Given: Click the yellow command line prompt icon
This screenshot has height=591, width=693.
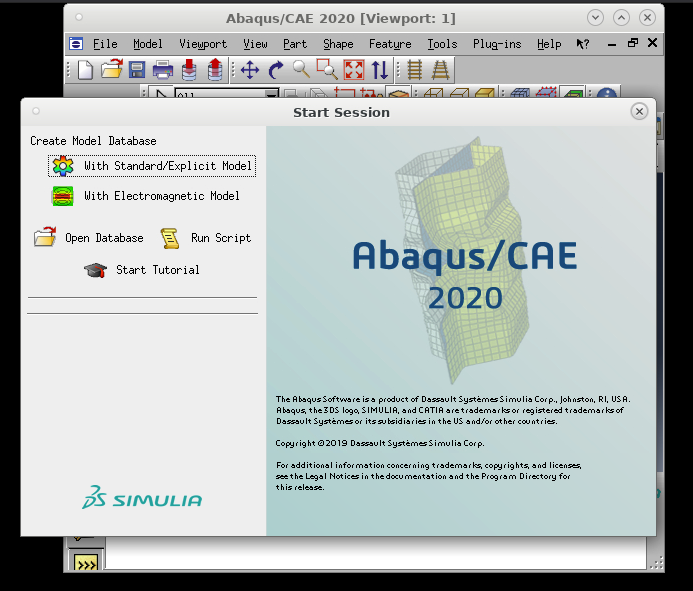Looking at the screenshot, I should tap(86, 564).
